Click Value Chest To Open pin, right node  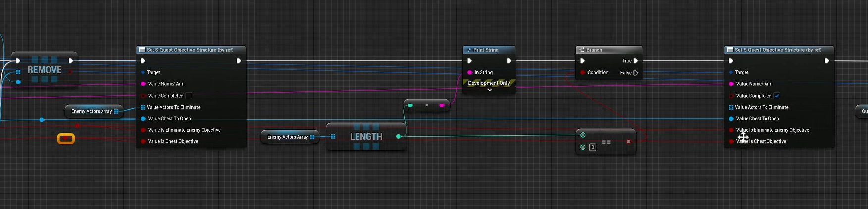click(x=731, y=119)
